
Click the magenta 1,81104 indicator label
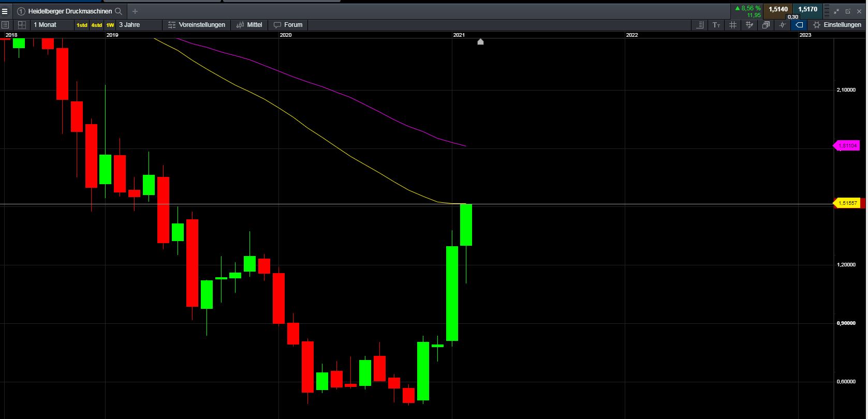click(847, 146)
